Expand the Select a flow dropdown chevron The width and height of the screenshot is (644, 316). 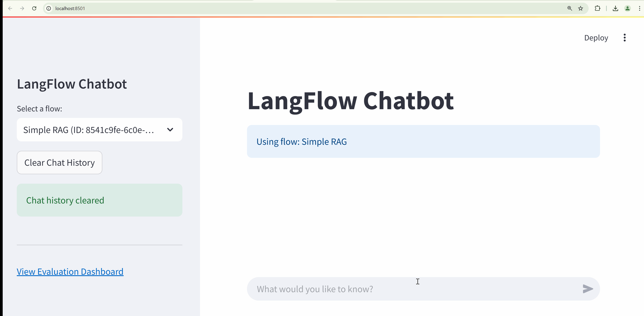click(170, 130)
